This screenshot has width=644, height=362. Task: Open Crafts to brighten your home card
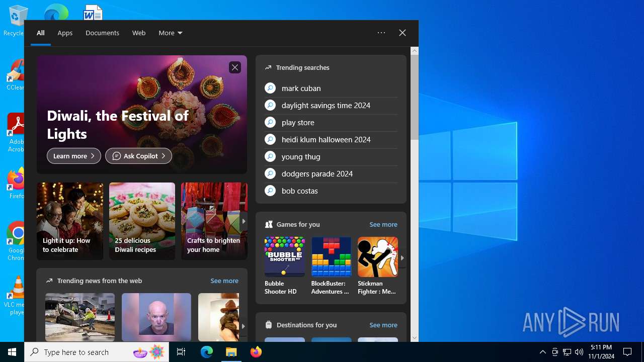[214, 221]
